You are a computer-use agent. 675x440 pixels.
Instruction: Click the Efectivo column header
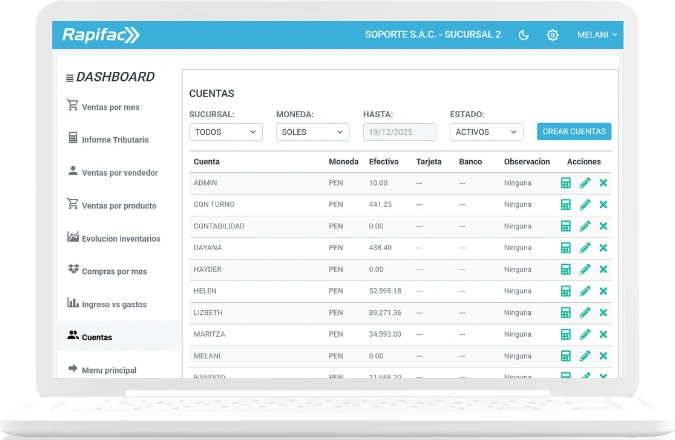[x=384, y=162]
